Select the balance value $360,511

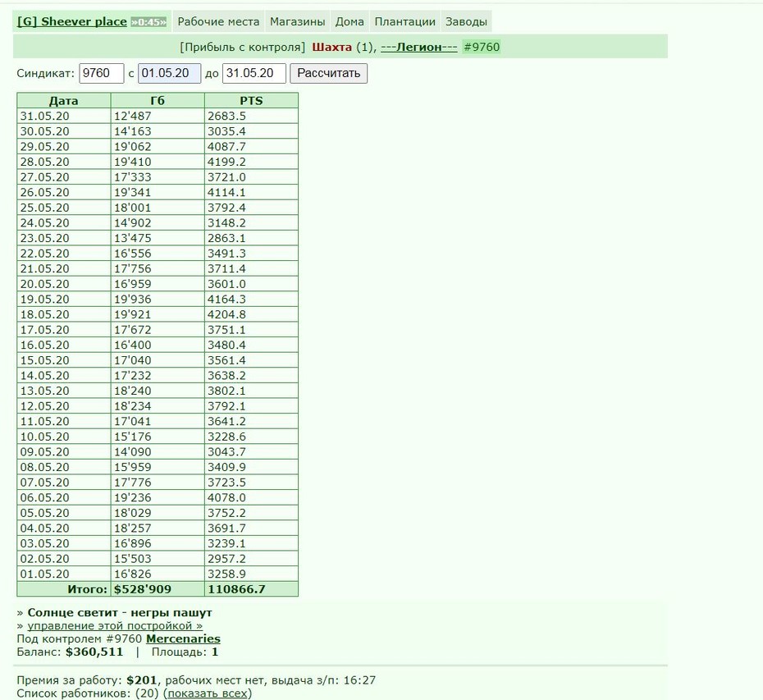(x=94, y=652)
